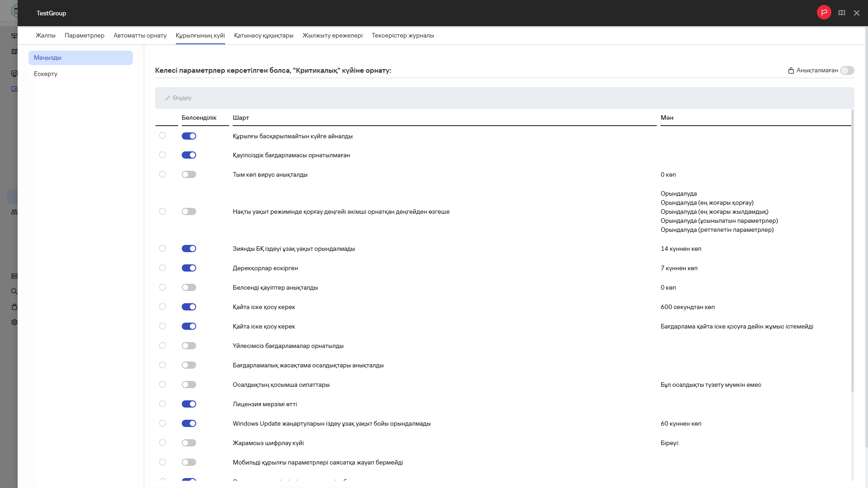The image size is (868, 488).
Task: Open the Қатынасу құқықтары tab
Action: (264, 35)
